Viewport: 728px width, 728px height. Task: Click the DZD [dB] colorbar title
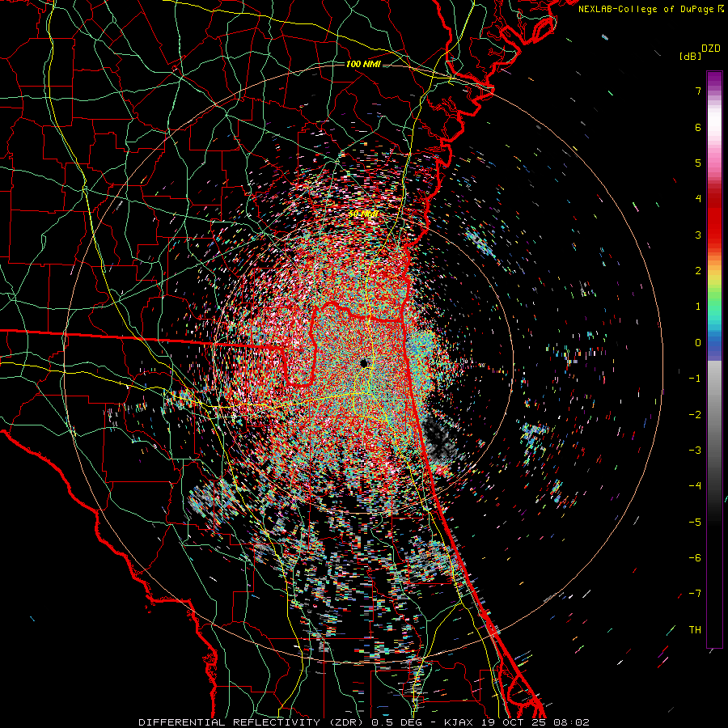[700, 52]
